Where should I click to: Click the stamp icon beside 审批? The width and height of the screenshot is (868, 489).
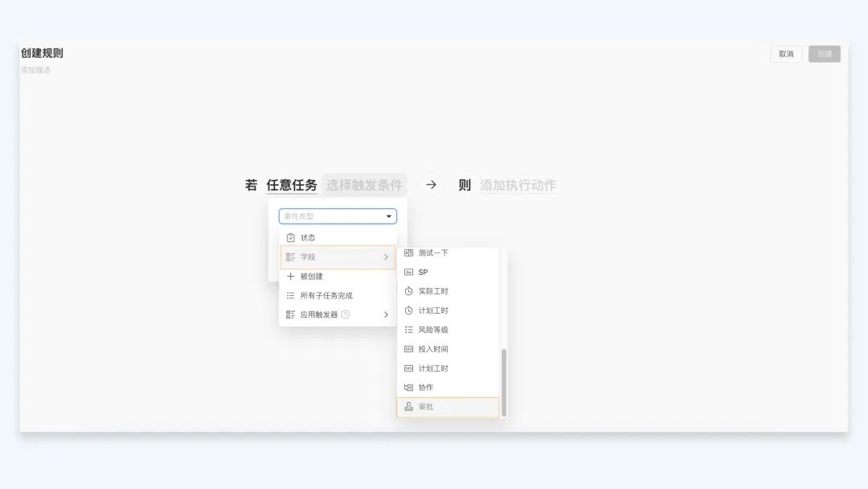pos(408,406)
